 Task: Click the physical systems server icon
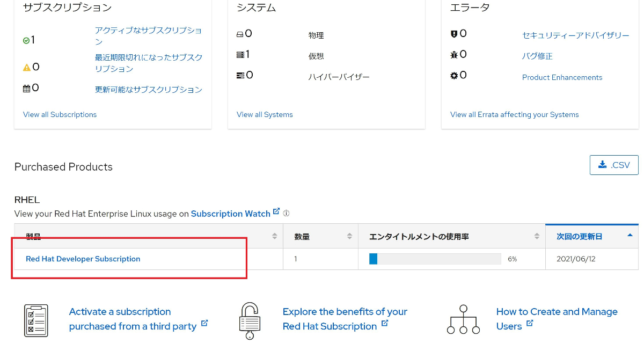click(240, 34)
